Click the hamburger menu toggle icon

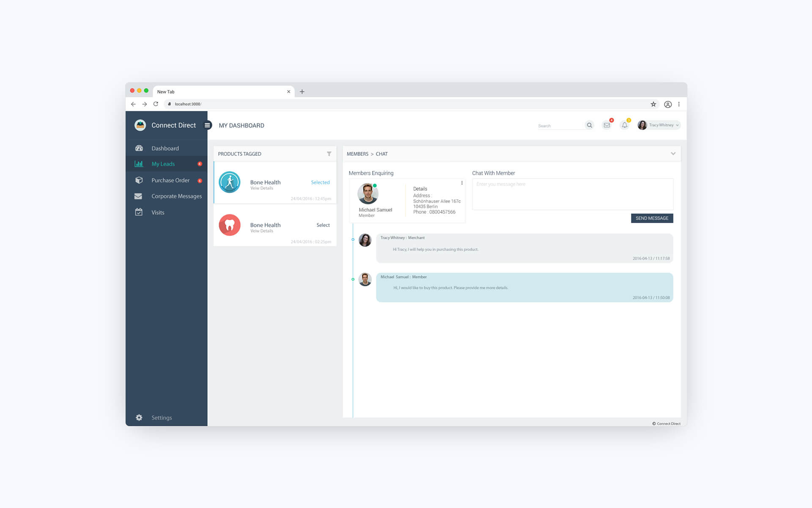tap(207, 125)
